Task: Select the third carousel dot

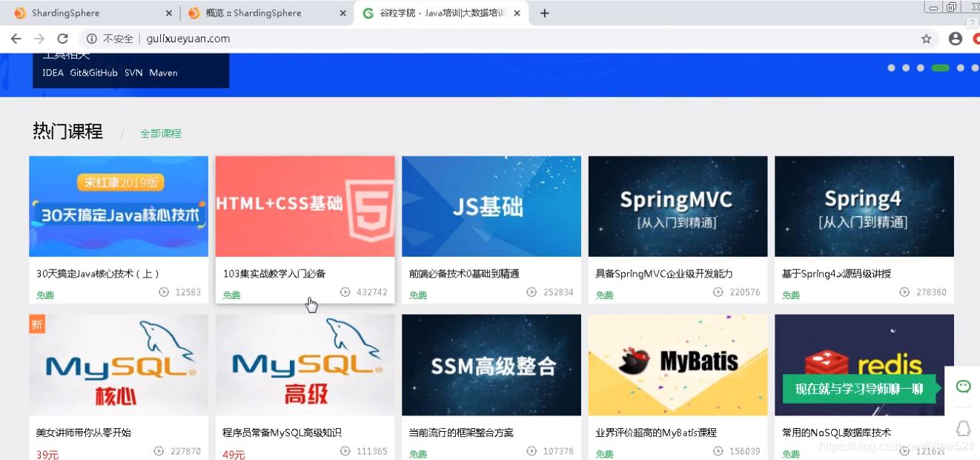Action: (920, 68)
